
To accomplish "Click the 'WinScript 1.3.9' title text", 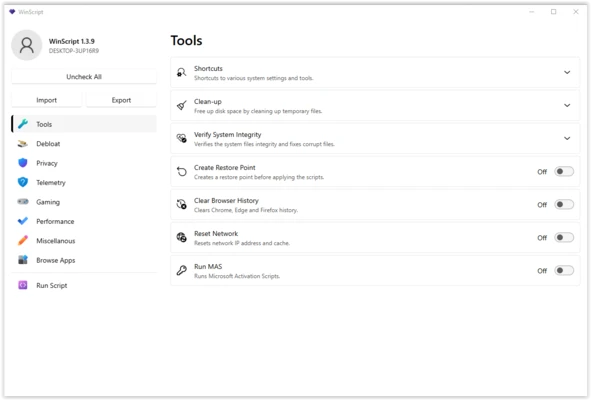I will (x=72, y=41).
